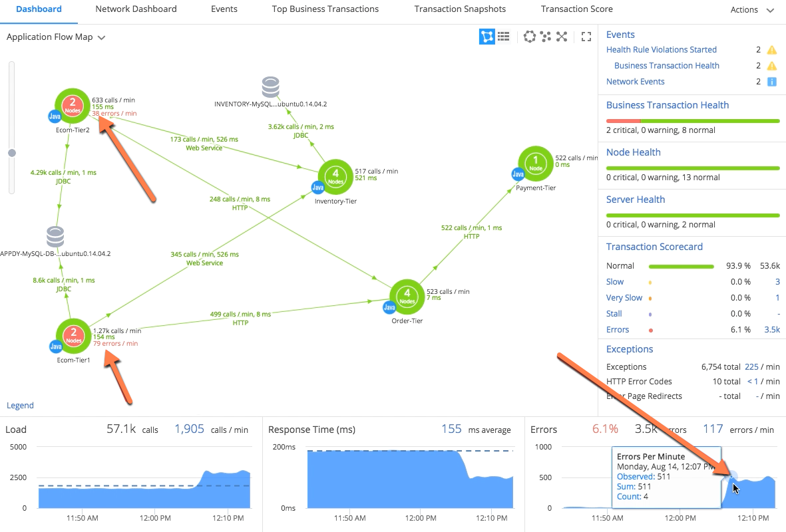The width and height of the screenshot is (786, 532).
Task: Click the Business Transaction Health status bar
Action: (693, 121)
